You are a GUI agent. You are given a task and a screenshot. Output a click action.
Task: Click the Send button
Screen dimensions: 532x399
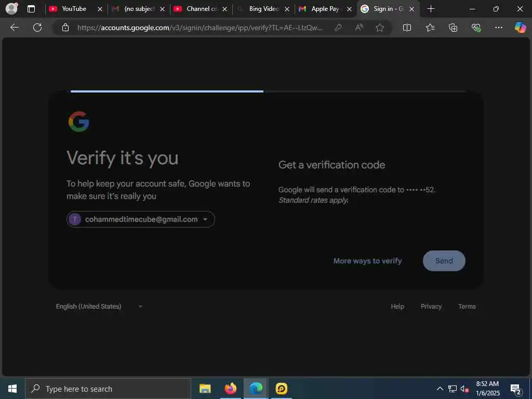[x=444, y=261]
